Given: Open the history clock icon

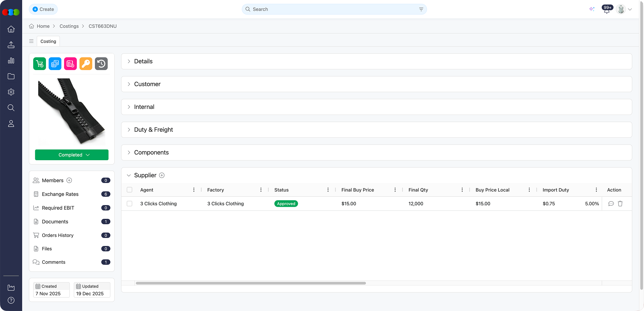Looking at the screenshot, I should 101,64.
